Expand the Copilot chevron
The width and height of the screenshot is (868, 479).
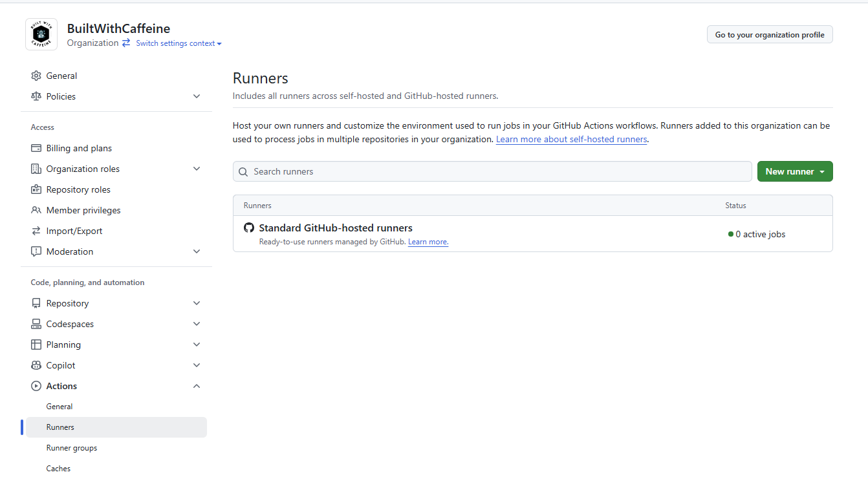(x=197, y=365)
